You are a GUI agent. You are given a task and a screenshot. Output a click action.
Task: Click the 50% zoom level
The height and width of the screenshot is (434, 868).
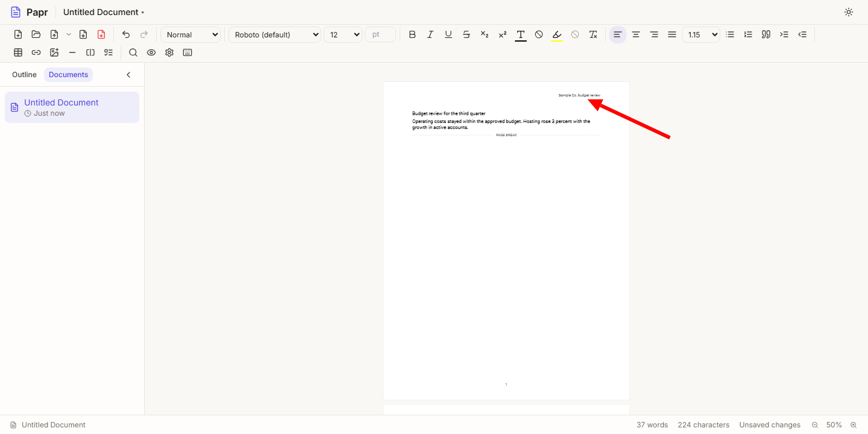(834, 425)
